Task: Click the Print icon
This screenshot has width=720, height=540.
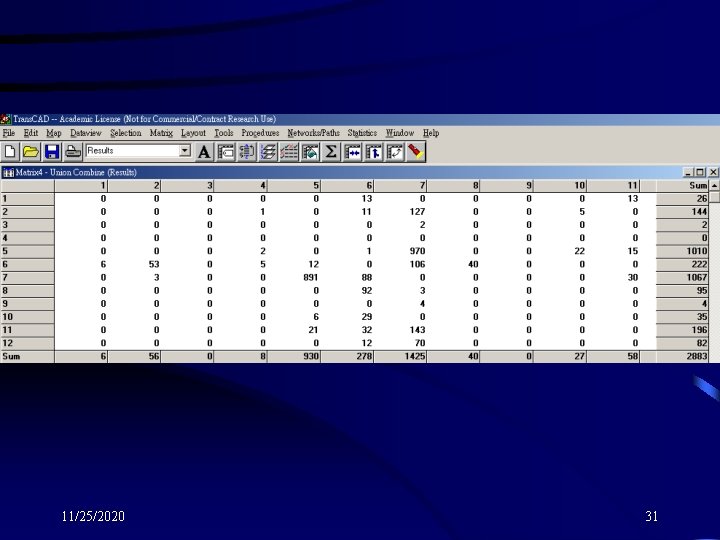Action: [72, 152]
